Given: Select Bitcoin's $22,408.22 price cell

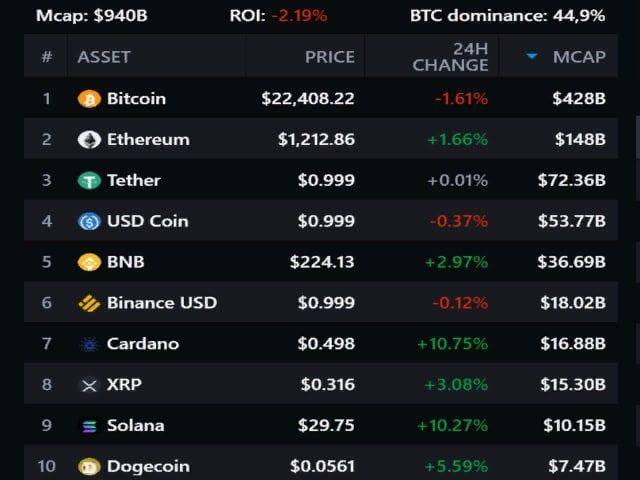Looking at the screenshot, I should pyautogui.click(x=308, y=99).
